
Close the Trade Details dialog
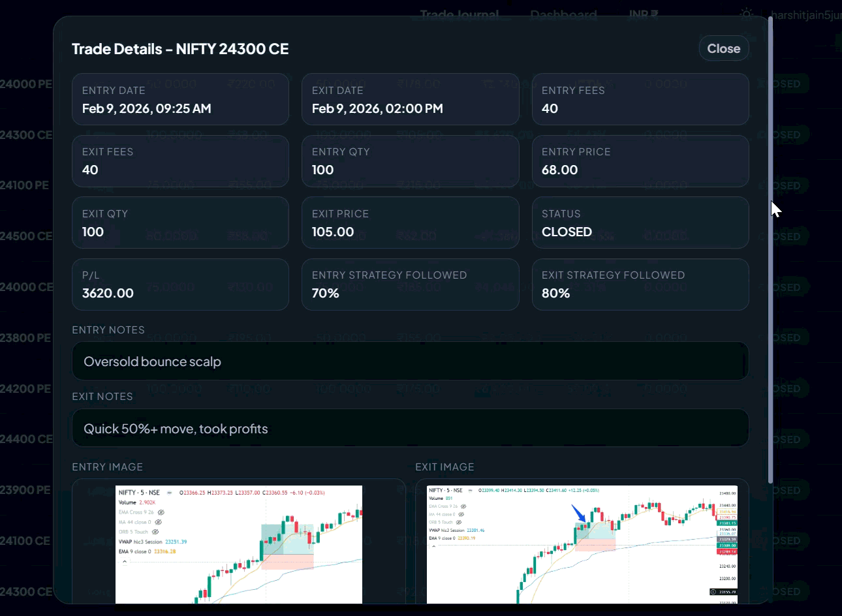pyautogui.click(x=724, y=48)
